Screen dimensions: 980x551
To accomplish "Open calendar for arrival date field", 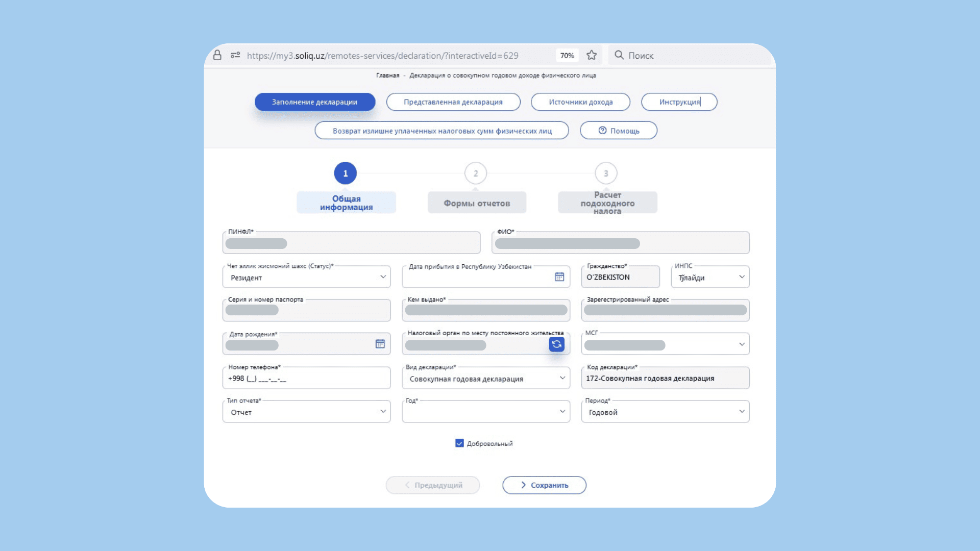I will (559, 277).
